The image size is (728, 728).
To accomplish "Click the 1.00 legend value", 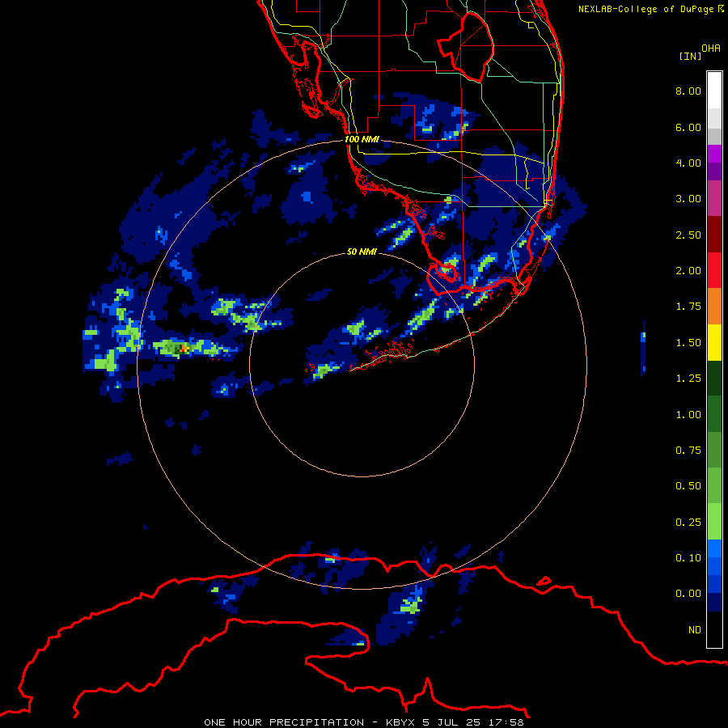I will pyautogui.click(x=688, y=415).
